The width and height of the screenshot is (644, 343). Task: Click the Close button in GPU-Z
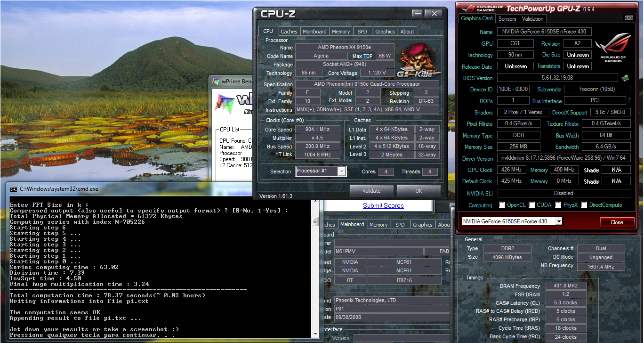[617, 222]
